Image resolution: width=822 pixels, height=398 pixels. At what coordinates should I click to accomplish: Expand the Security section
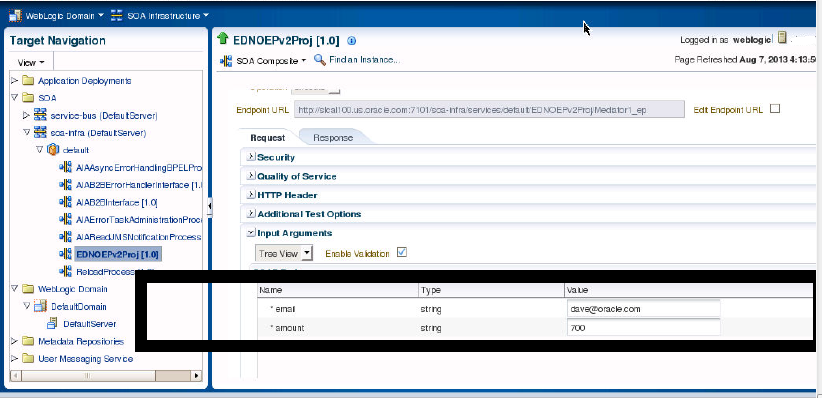click(251, 157)
